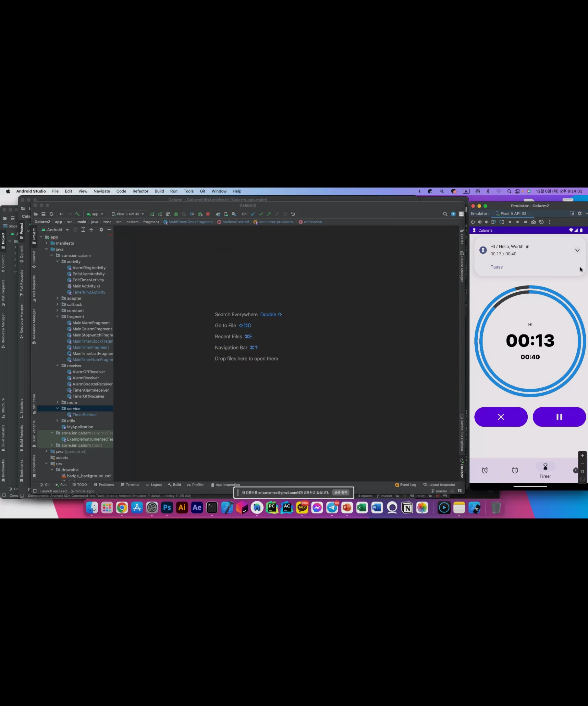Select MainActivity.kt in project tree
Screen dimensions: 588x706
[x=83, y=286]
